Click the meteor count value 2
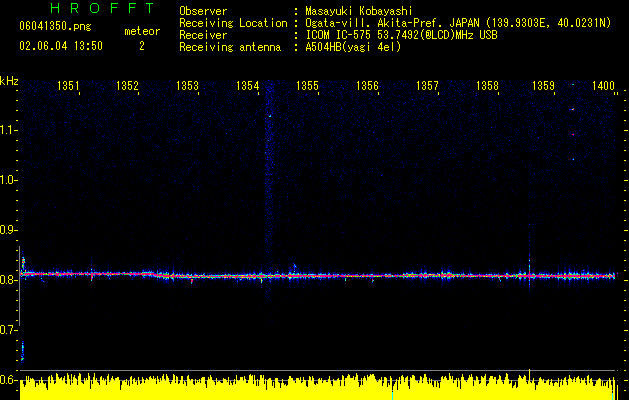 point(142,46)
